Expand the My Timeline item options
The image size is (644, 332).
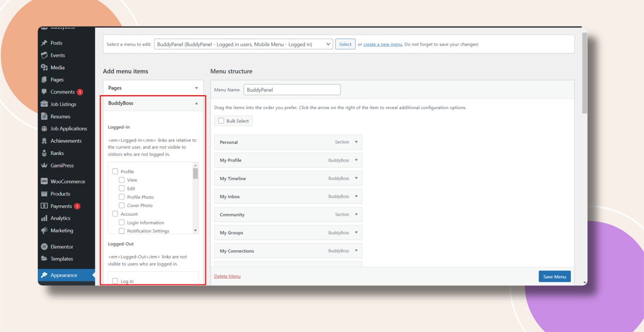pyautogui.click(x=356, y=178)
